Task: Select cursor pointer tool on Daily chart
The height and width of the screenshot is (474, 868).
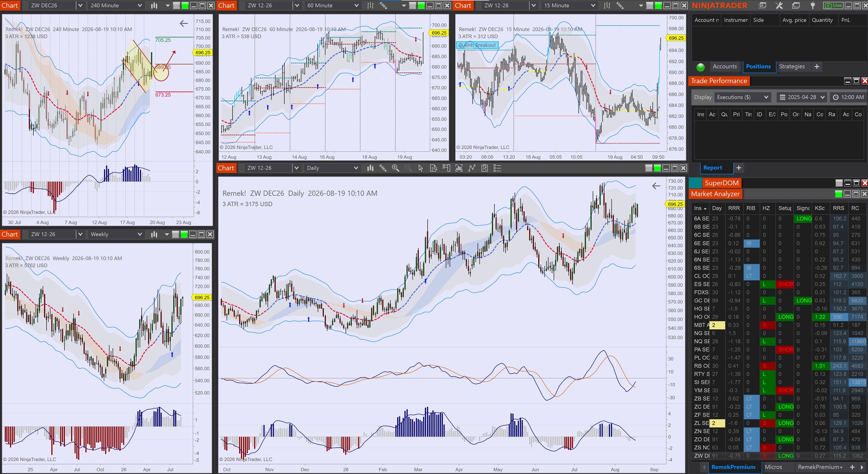Action: point(421,168)
